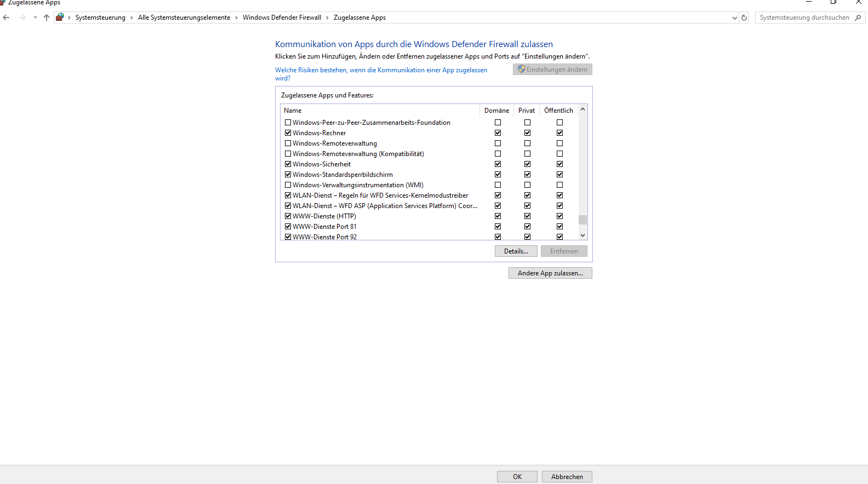The height and width of the screenshot is (484, 868).
Task: Navigate to the Alle Systemsteuerungselemente breadcrumb
Action: pyautogui.click(x=184, y=18)
